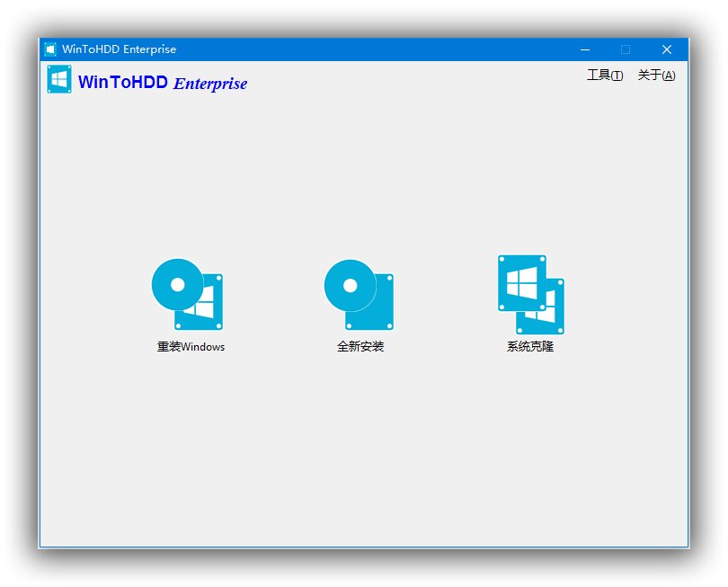This screenshot has width=728, height=587.
Task: Open the 工具(T) menu
Action: coord(605,76)
